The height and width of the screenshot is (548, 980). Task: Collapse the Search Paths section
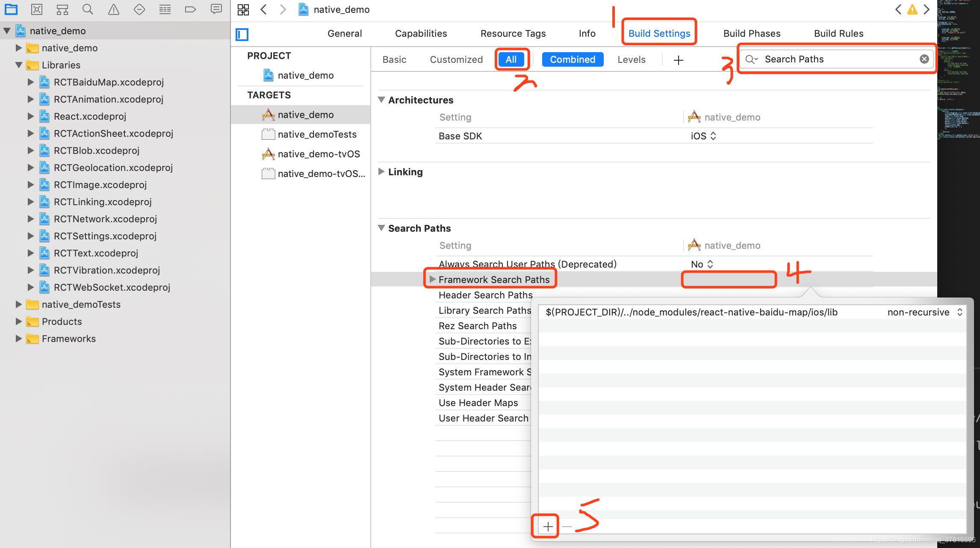tap(381, 228)
